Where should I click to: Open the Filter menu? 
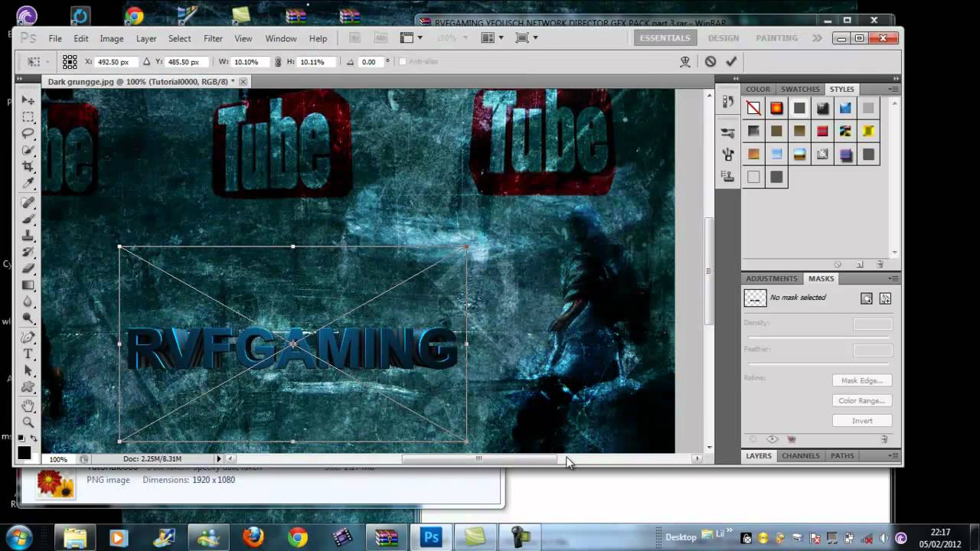(x=213, y=38)
